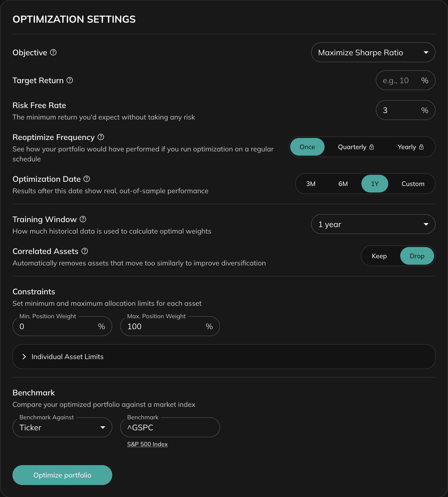
Task: Open the Training Window dropdown
Action: 373,224
